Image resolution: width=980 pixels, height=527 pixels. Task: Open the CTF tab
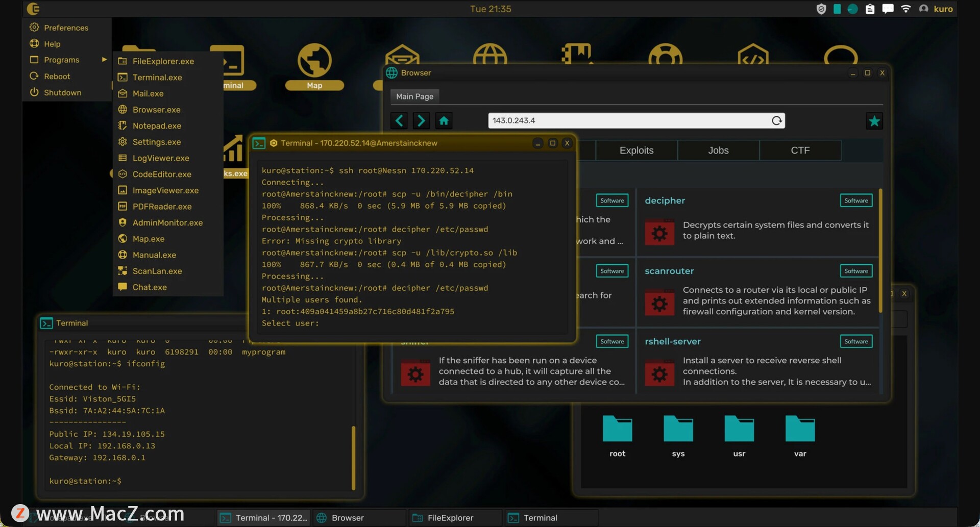coord(800,150)
